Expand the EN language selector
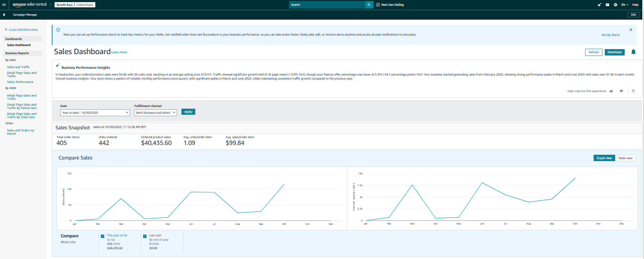Image resolution: width=644 pixels, height=259 pixels. pyautogui.click(x=624, y=5)
